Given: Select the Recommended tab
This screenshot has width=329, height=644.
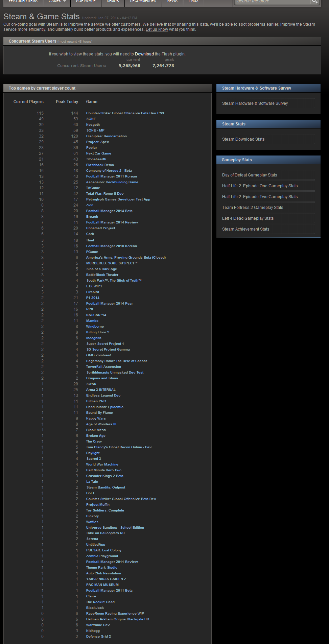Looking at the screenshot, I should (x=143, y=2).
